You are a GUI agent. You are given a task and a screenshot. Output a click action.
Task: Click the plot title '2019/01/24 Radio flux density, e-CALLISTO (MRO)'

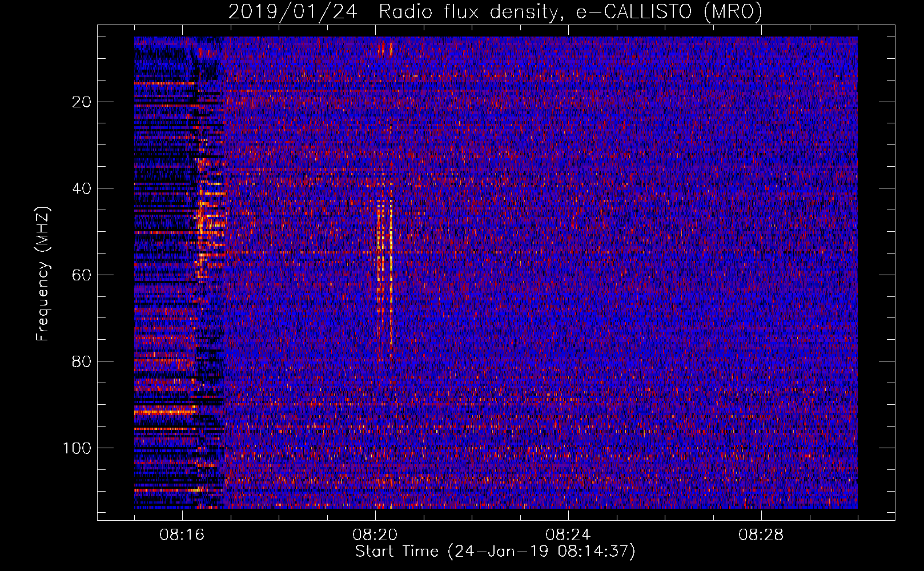(495, 11)
